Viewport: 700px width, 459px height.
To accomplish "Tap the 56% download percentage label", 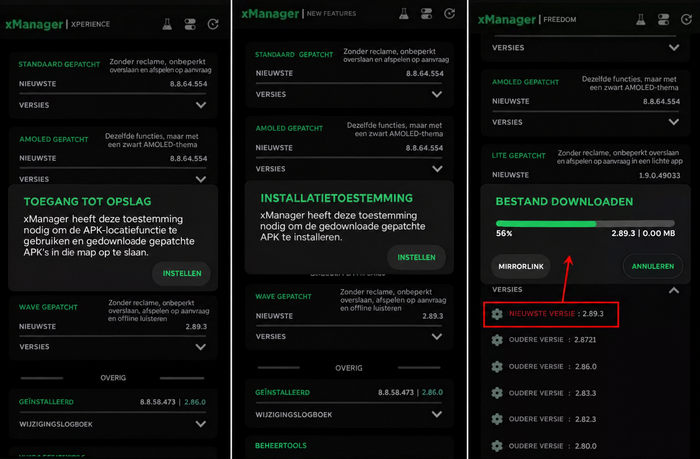I will tap(504, 234).
